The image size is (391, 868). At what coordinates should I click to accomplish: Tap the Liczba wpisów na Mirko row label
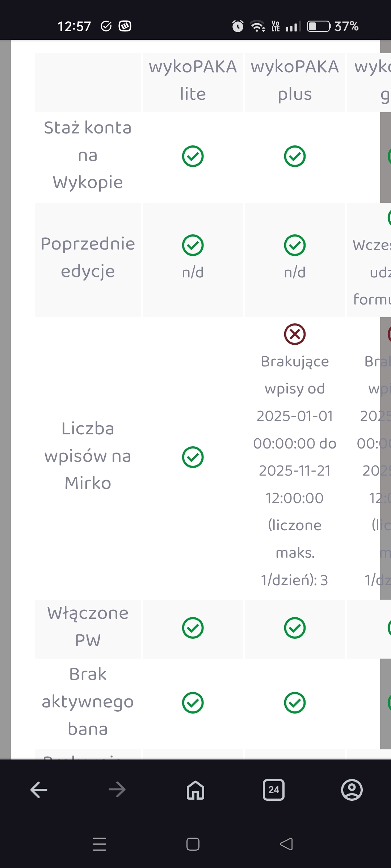[88, 456]
